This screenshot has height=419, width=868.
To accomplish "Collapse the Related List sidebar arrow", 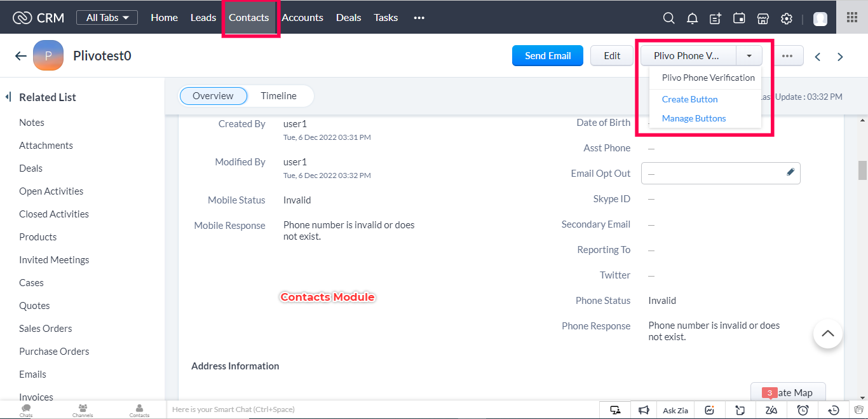I will [x=8, y=97].
